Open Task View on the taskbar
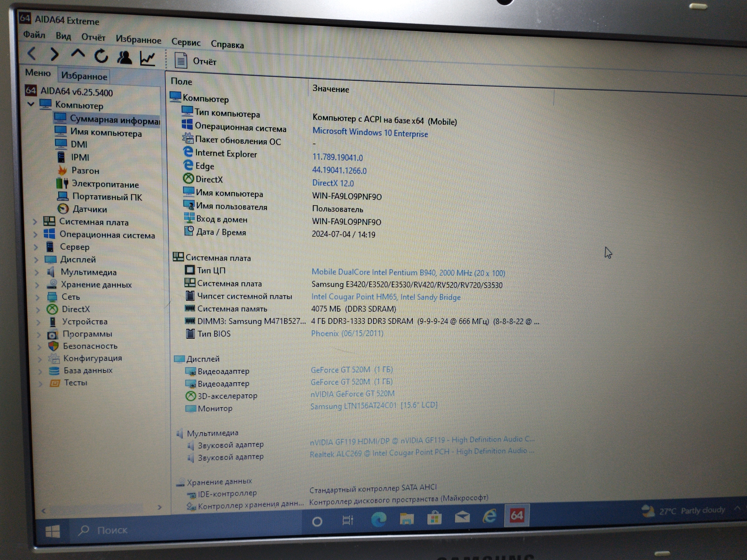747x560 pixels. tap(347, 520)
